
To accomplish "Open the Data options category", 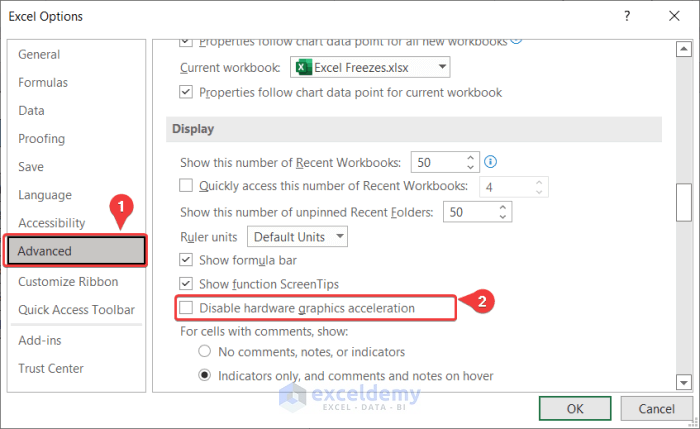I will coord(31,111).
